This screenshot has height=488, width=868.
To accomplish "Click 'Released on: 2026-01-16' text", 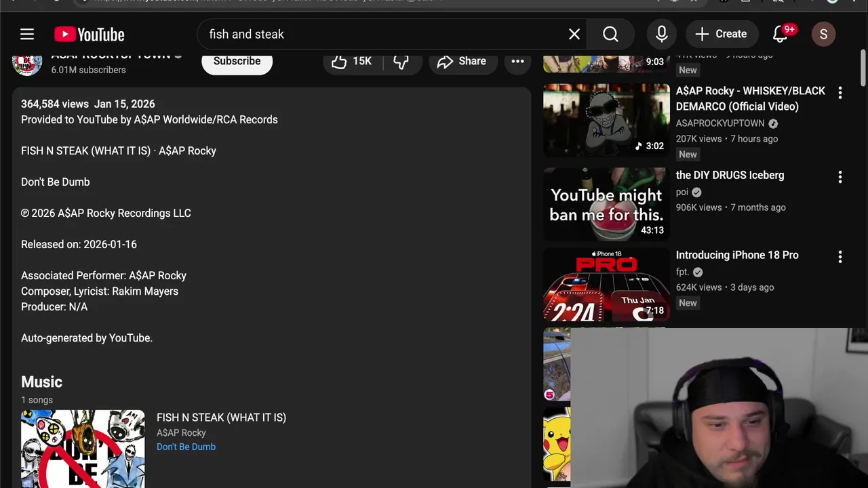I will [79, 244].
